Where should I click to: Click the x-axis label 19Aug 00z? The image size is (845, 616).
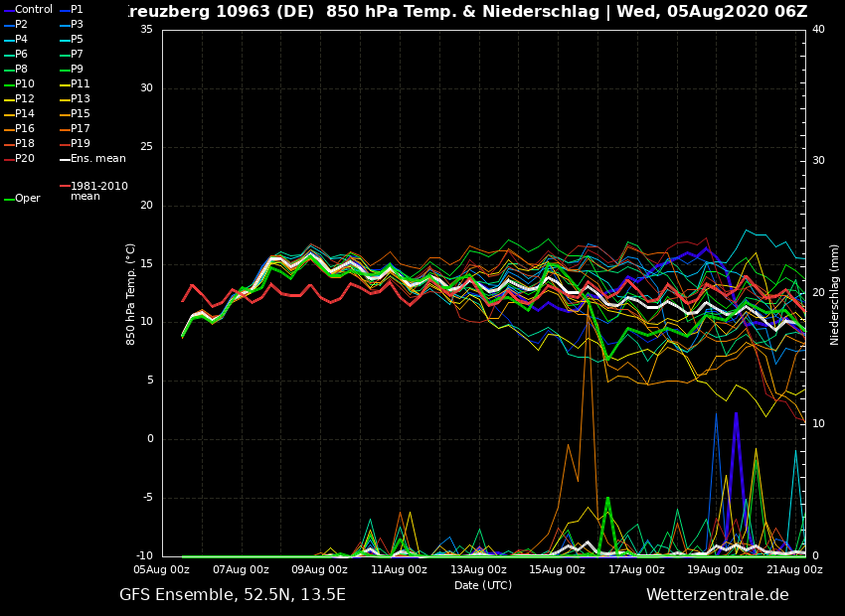(715, 569)
